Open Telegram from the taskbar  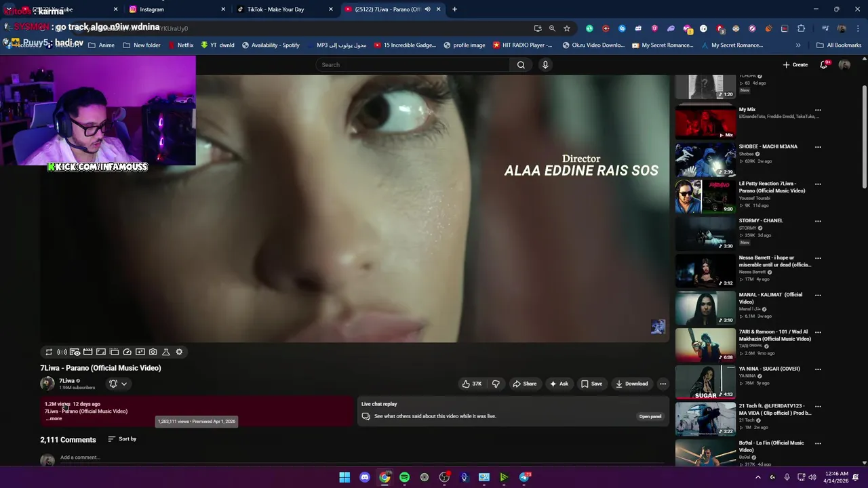tap(525, 477)
